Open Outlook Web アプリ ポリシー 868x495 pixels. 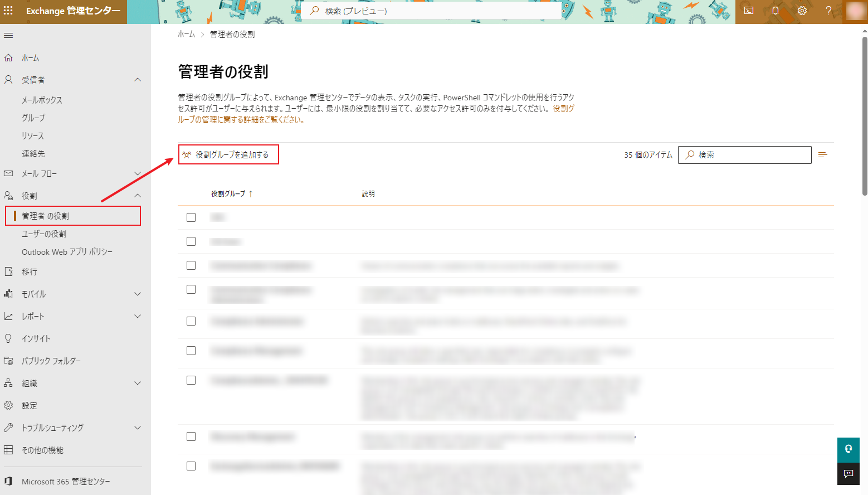click(x=67, y=252)
